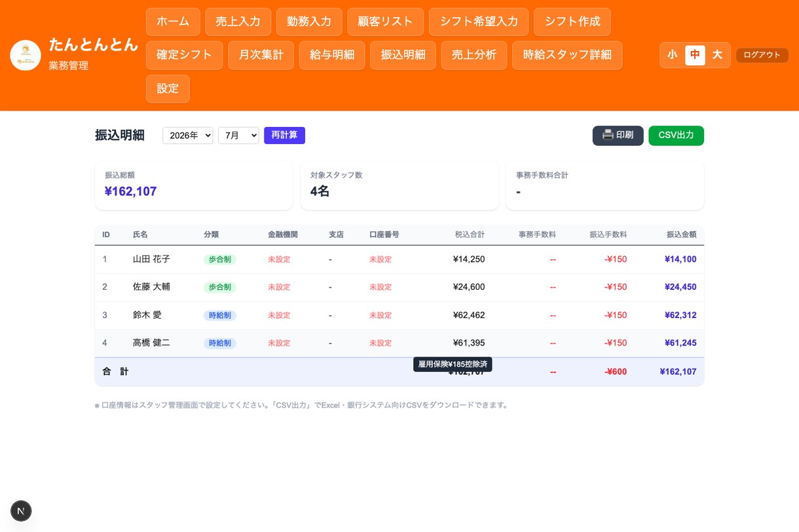
Task: Click the ¥61,395 tax-included amount
Action: tap(469, 343)
